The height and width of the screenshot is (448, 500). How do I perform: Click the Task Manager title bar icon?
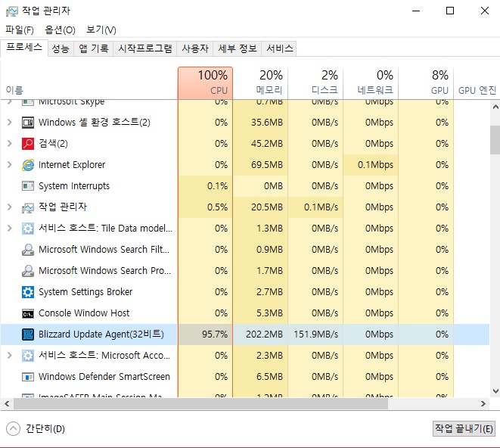pyautogui.click(x=12, y=11)
